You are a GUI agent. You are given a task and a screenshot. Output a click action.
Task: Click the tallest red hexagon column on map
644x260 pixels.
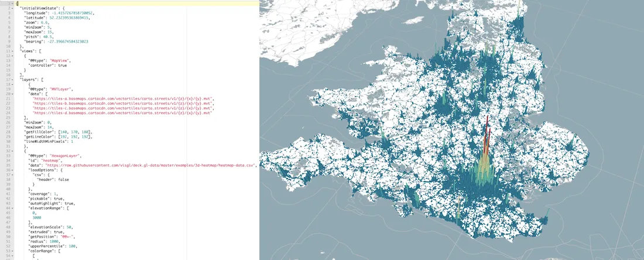487,126
